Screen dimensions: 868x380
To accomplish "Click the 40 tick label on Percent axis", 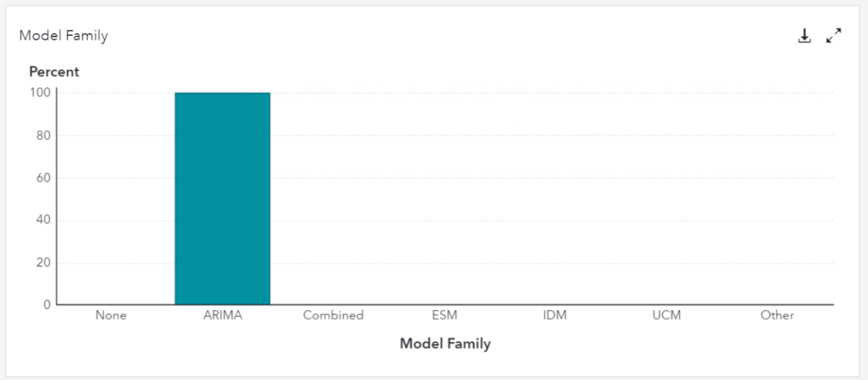I will [43, 220].
